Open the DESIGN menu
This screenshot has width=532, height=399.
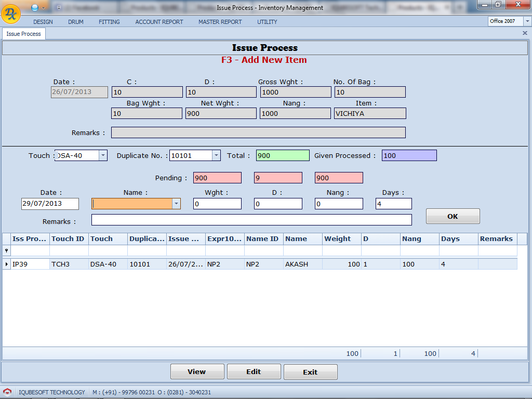click(43, 22)
